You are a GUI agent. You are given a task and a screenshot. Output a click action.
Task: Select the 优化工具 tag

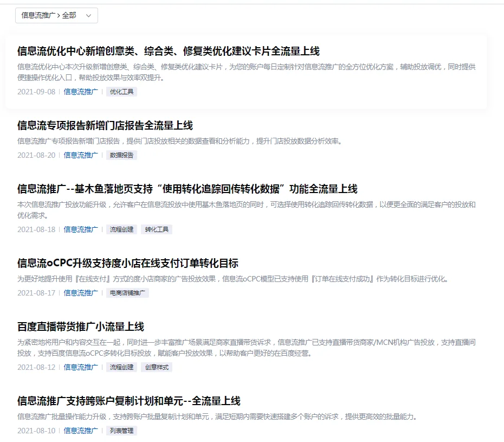[x=121, y=92]
